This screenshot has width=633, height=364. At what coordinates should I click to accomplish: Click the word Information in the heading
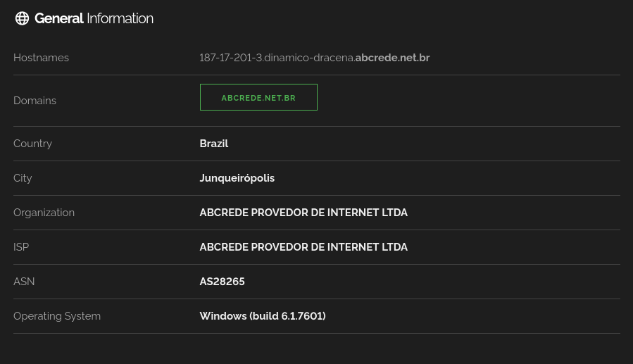click(120, 18)
